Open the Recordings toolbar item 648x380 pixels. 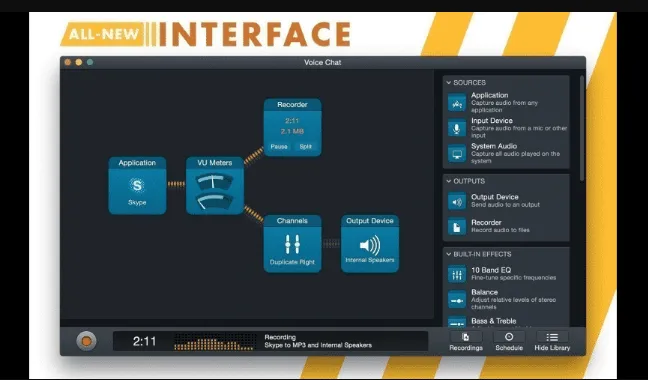pos(466,342)
